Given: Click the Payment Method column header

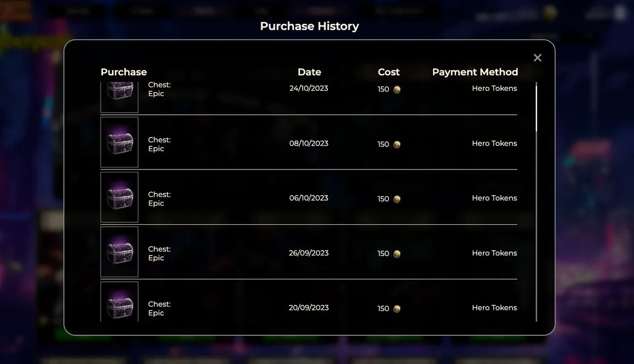Looking at the screenshot, I should pyautogui.click(x=475, y=72).
